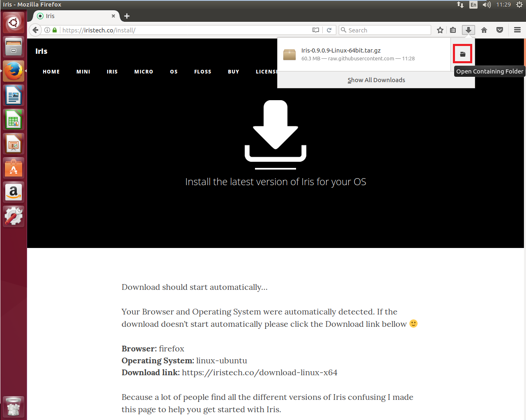The width and height of the screenshot is (526, 420).
Task: Launch LibreOffice Writer
Action: pos(14,95)
